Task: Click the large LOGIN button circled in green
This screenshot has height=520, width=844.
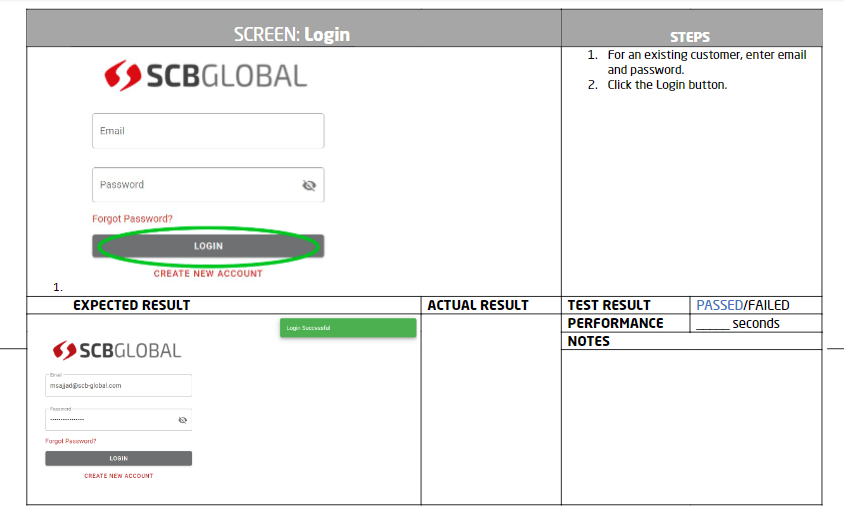Action: [208, 246]
